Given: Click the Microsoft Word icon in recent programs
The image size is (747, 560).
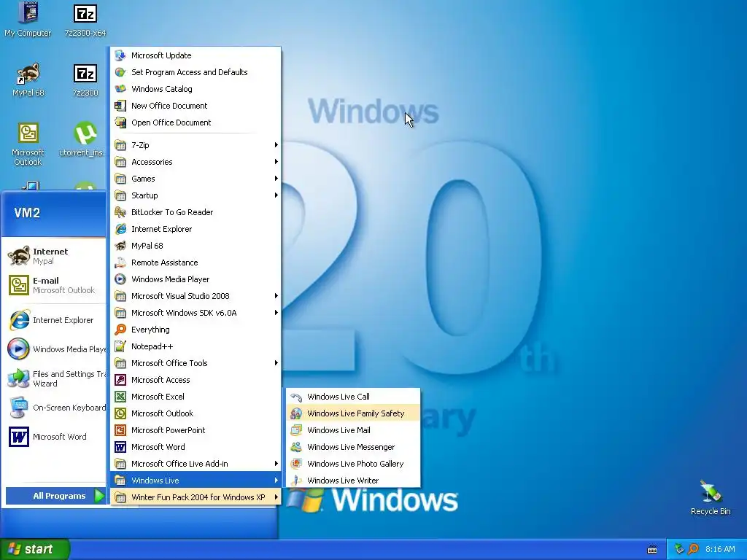Looking at the screenshot, I should [19, 437].
